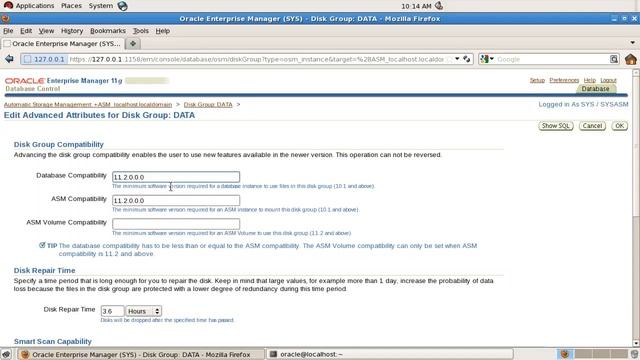The height and width of the screenshot is (360, 640).
Task: Choose search engine via Google icon dropdown
Action: coord(487,59)
